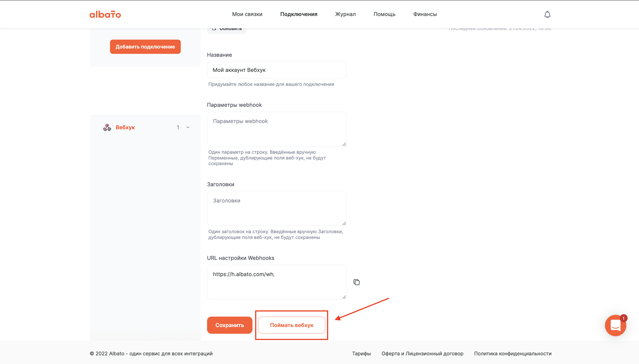The height and width of the screenshot is (364, 639).
Task: Click the Заголовки field label
Action: tap(221, 184)
